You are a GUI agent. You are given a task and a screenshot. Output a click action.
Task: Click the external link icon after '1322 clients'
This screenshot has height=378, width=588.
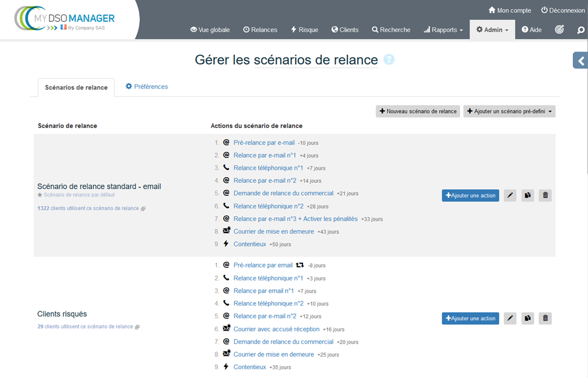(x=144, y=208)
